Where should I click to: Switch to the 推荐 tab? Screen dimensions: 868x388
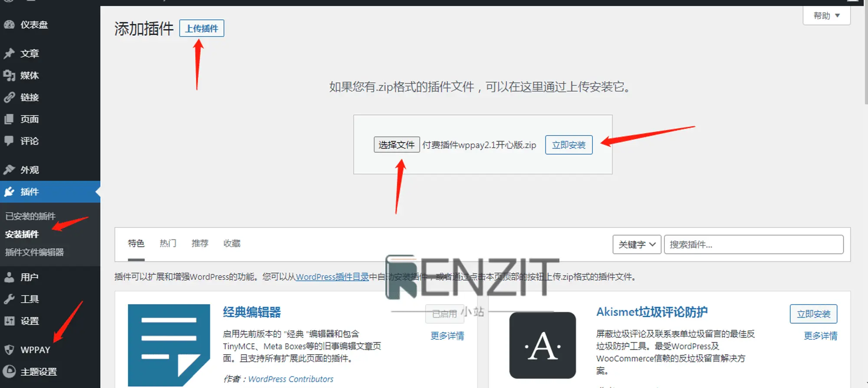(200, 243)
